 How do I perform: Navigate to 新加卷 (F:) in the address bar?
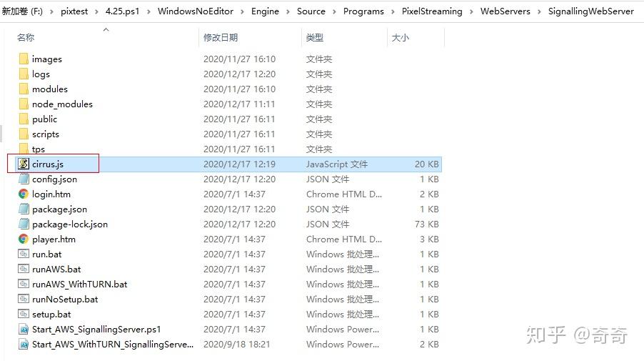coord(22,11)
